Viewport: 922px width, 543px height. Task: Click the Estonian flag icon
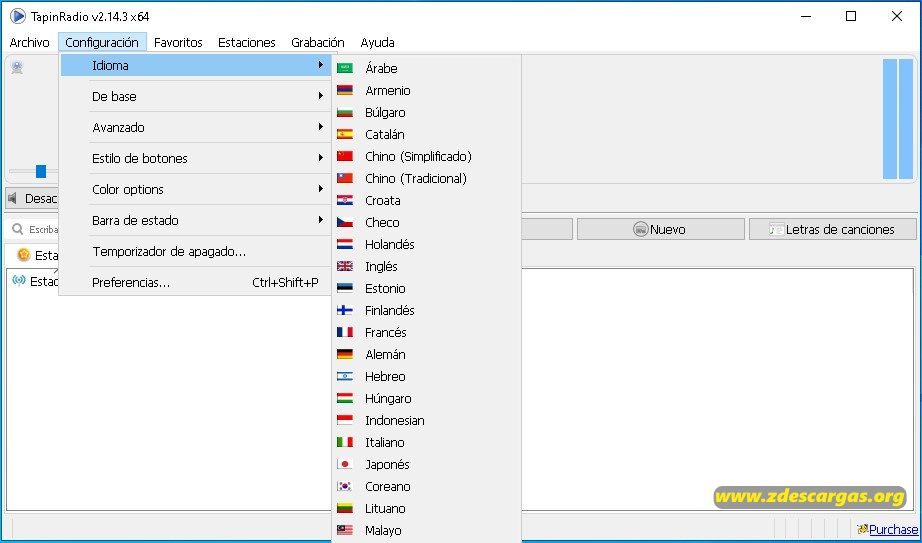345,288
